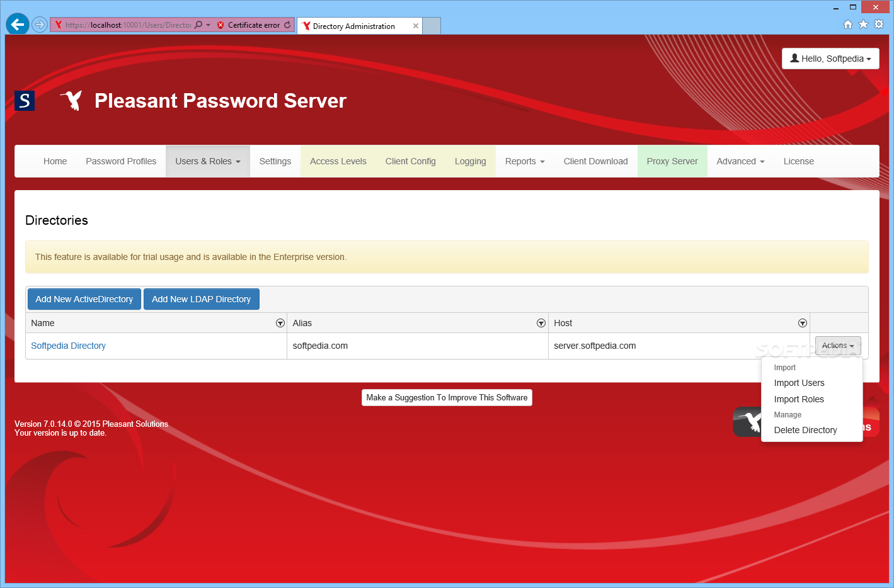Click 'Your version is up to date' text

[x=60, y=433]
